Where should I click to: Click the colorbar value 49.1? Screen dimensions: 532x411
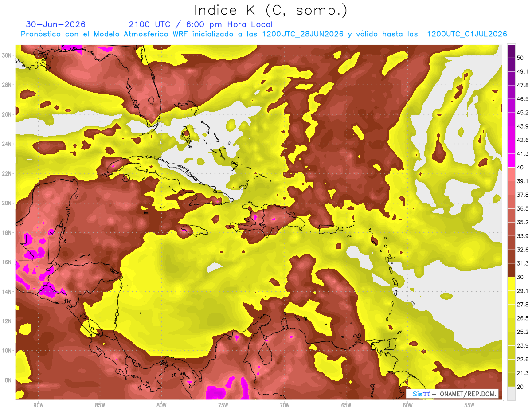click(x=522, y=71)
